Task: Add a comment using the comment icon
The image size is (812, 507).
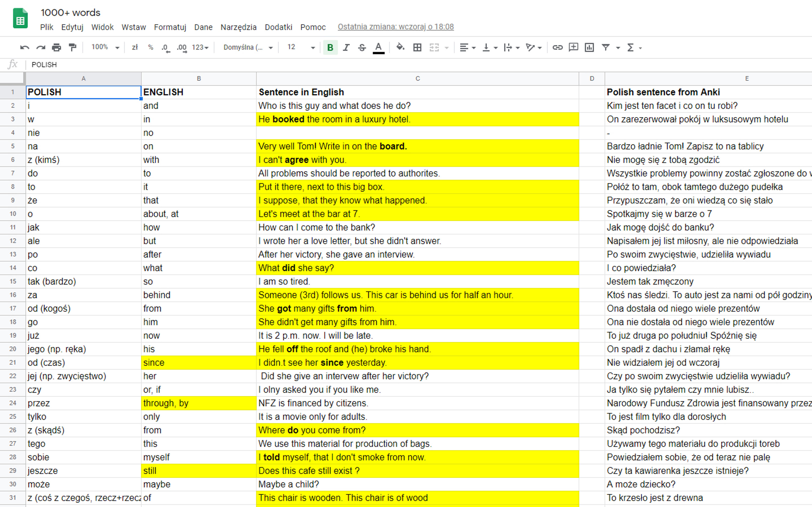Action: tap(573, 48)
